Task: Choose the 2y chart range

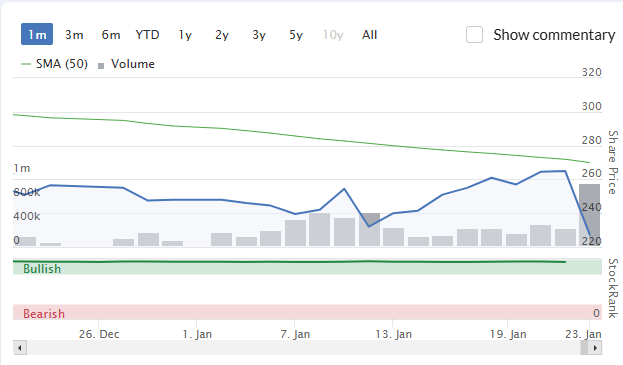Action: 222,35
